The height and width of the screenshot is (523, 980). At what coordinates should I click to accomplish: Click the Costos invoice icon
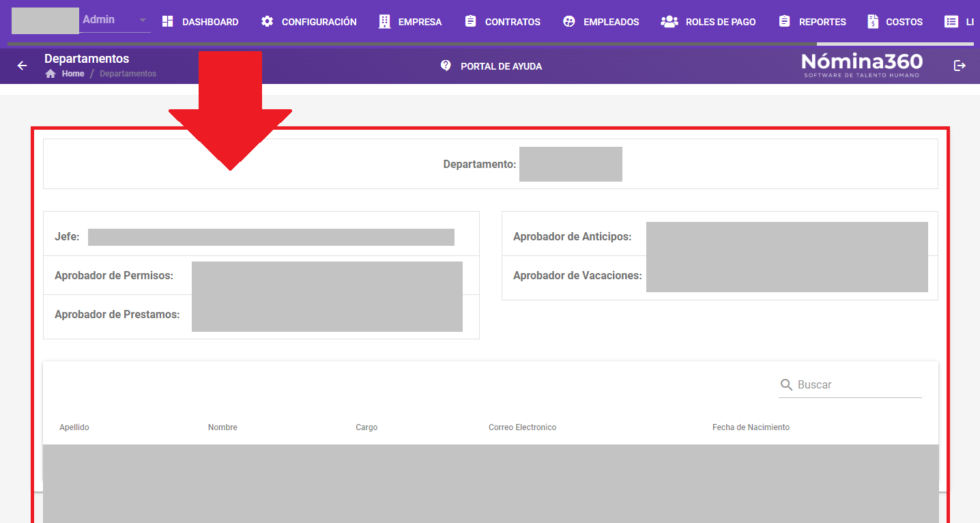tap(873, 21)
